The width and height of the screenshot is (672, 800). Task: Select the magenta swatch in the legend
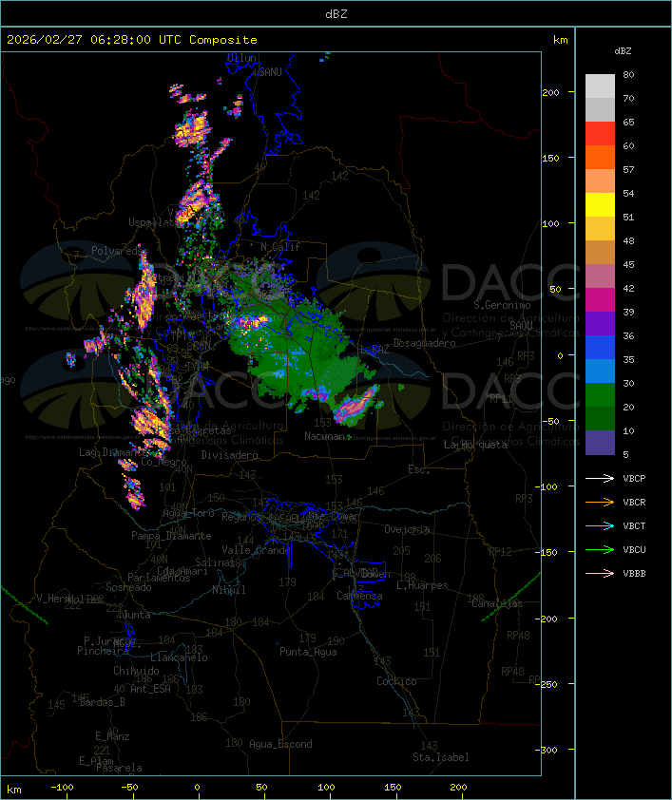click(x=600, y=299)
